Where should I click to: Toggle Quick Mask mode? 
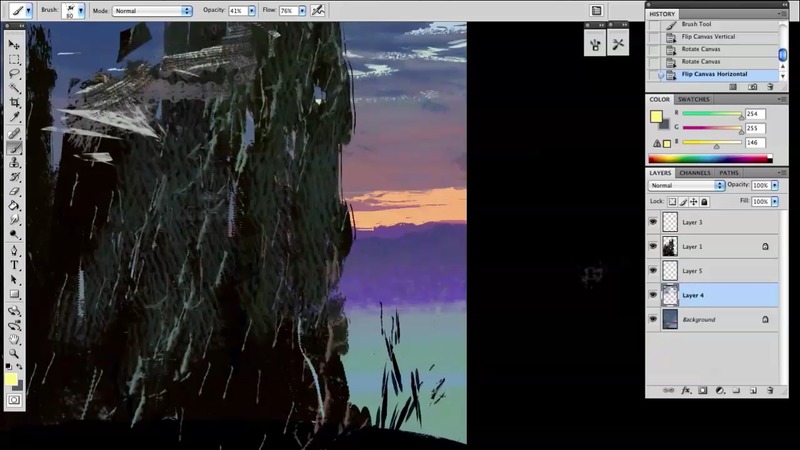point(14,400)
